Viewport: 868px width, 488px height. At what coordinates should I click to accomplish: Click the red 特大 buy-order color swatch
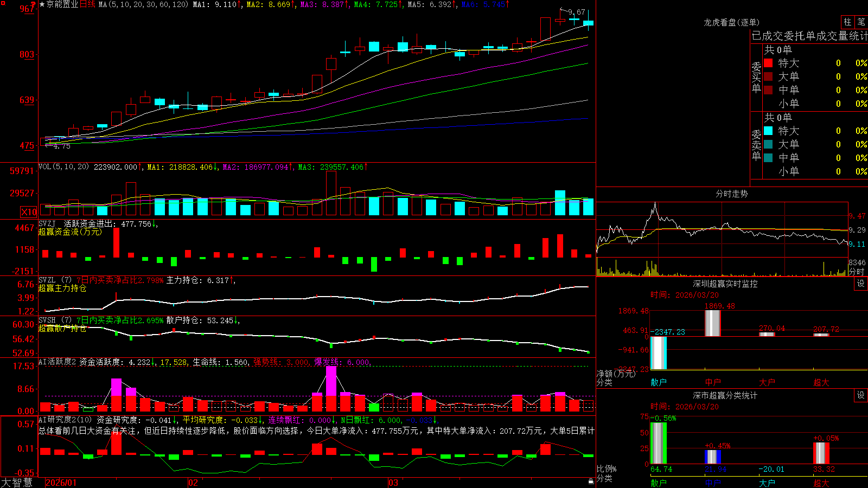768,63
